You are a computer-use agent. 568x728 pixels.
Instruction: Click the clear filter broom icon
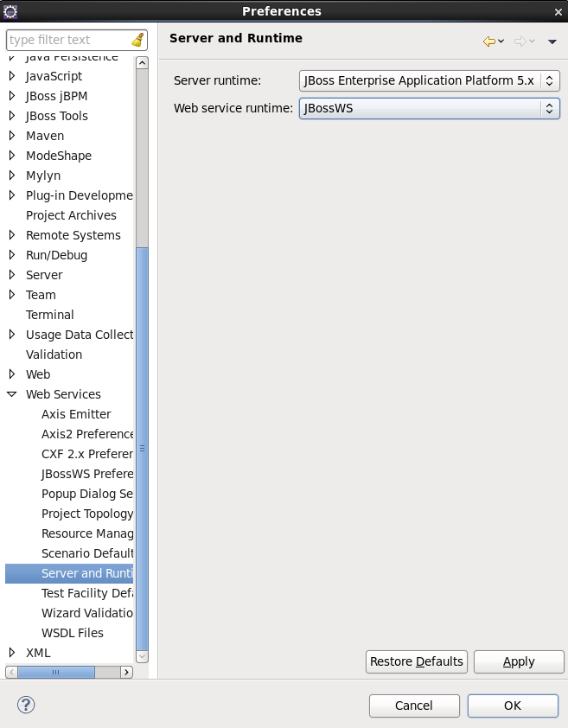(137, 40)
